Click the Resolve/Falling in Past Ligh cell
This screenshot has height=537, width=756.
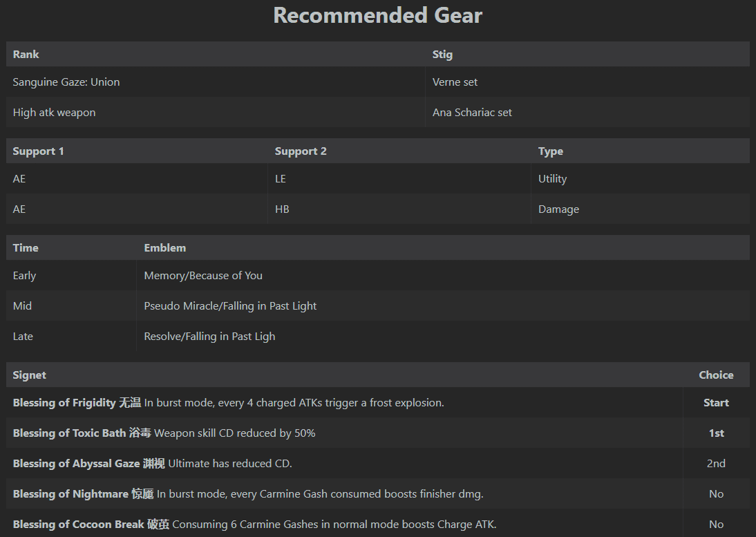tap(209, 337)
